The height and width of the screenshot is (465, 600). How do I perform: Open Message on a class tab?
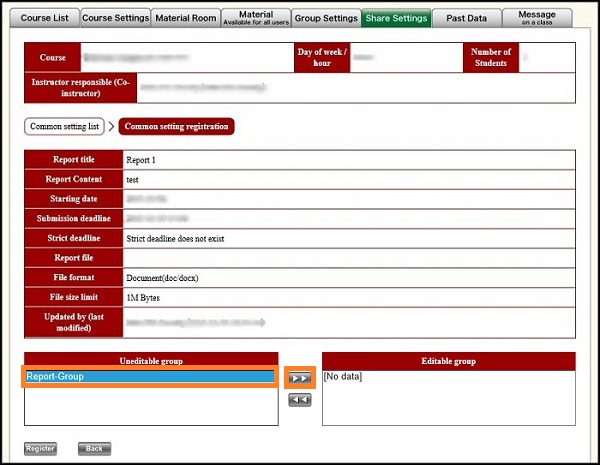click(x=538, y=18)
